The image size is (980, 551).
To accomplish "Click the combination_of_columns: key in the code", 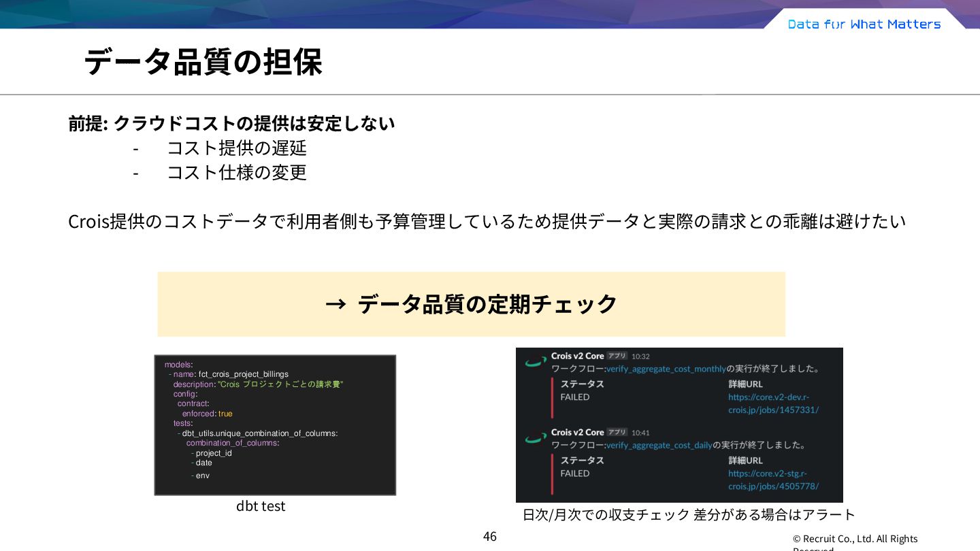I will coord(233,443).
